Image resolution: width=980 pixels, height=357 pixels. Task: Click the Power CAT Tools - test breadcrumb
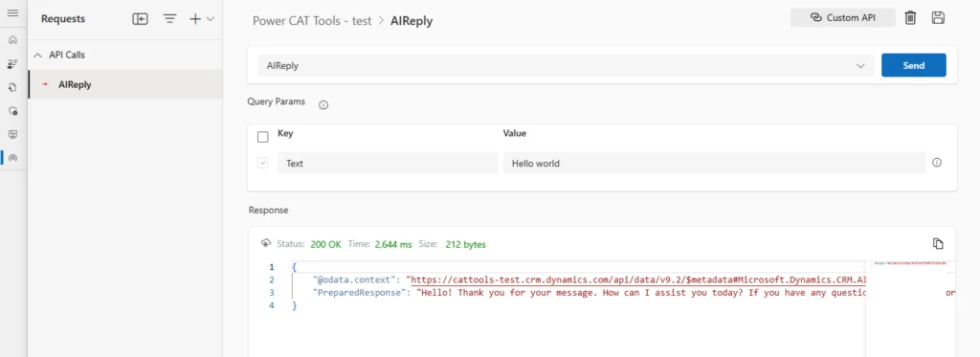pos(312,21)
